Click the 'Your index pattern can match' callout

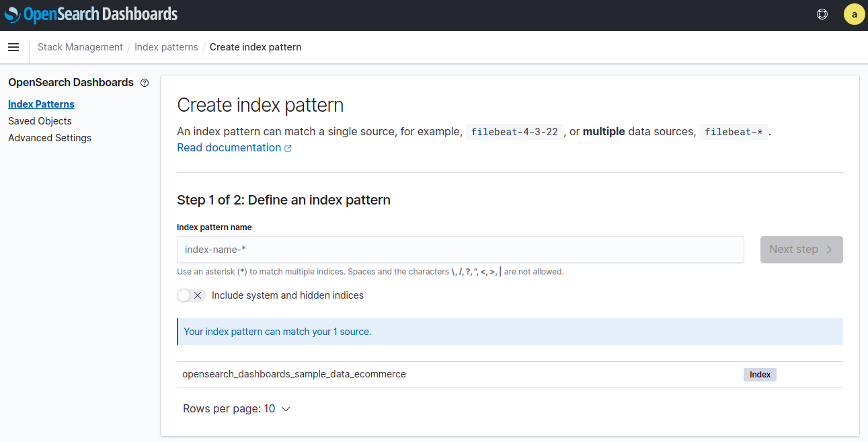coord(510,332)
